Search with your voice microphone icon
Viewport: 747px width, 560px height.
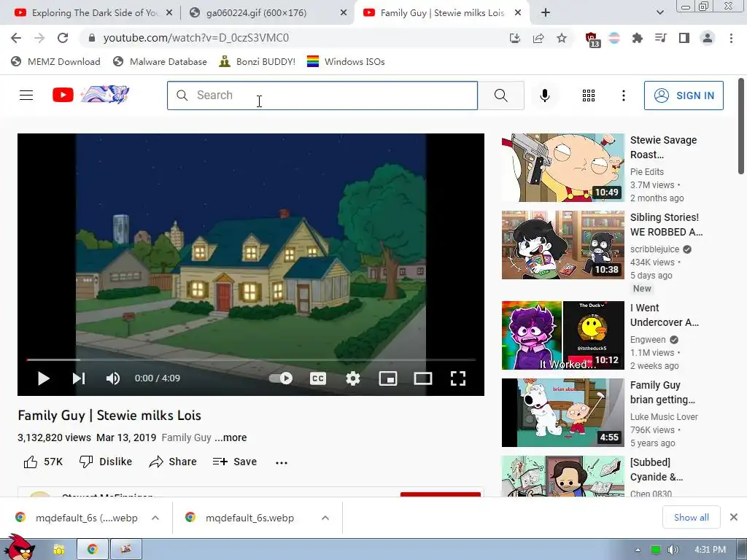[x=544, y=96]
